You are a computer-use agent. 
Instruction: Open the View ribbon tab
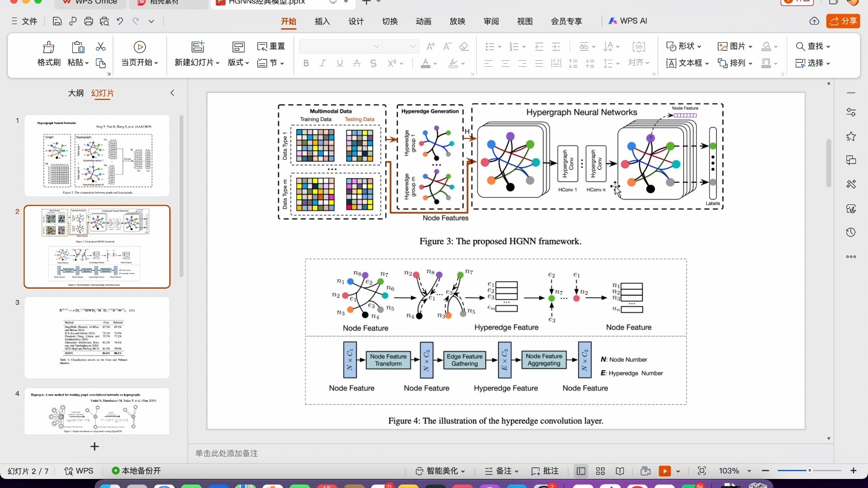525,21
